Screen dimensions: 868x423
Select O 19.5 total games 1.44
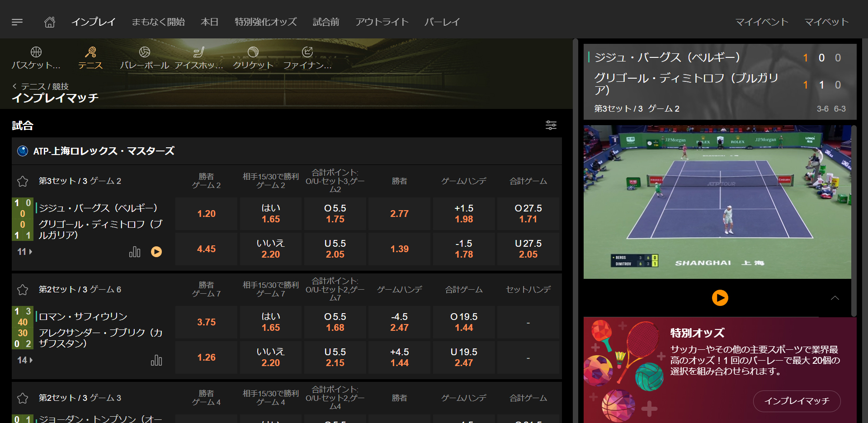coord(464,322)
